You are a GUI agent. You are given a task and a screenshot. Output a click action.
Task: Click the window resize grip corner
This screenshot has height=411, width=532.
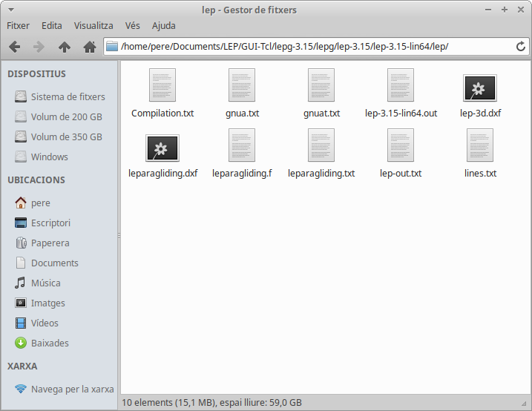pyautogui.click(x=524, y=403)
